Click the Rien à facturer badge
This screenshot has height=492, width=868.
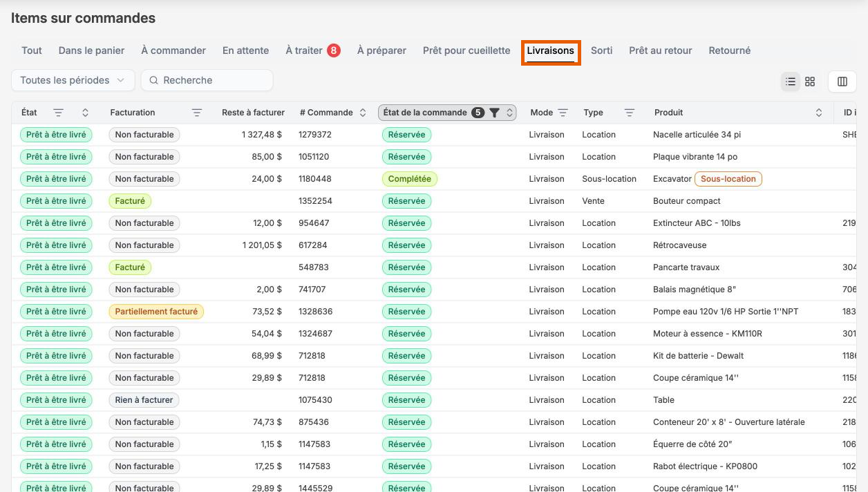pos(144,400)
